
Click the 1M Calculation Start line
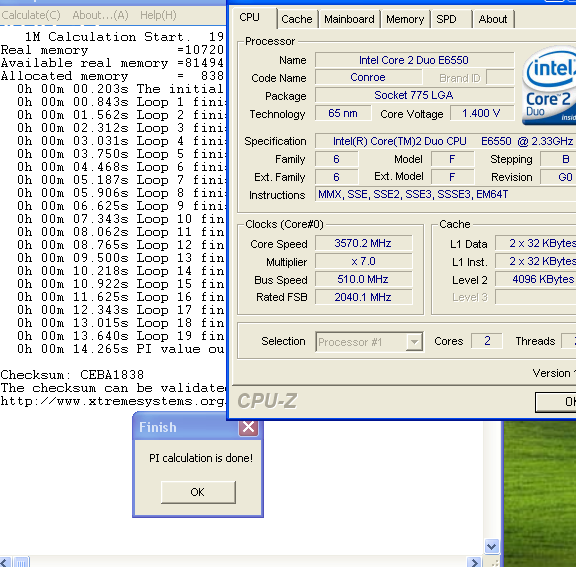tap(125, 37)
